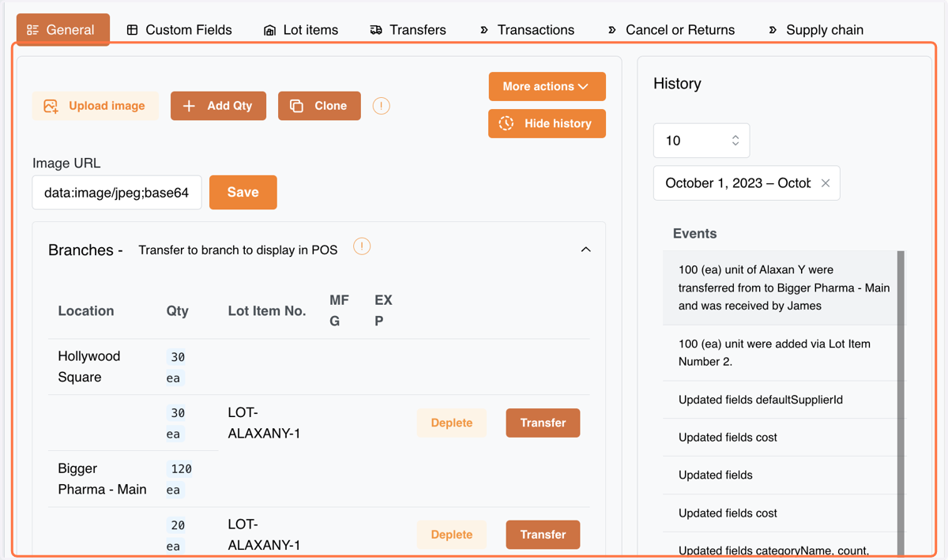Open the Custom Fields tab
The width and height of the screenshot is (948, 560).
tap(179, 30)
